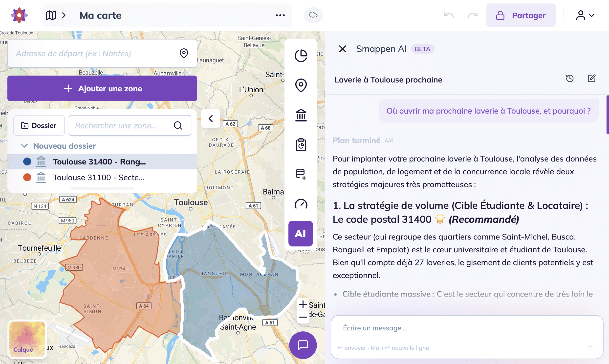609x364 pixels.
Task: Open the maps list icon
Action: tap(51, 15)
